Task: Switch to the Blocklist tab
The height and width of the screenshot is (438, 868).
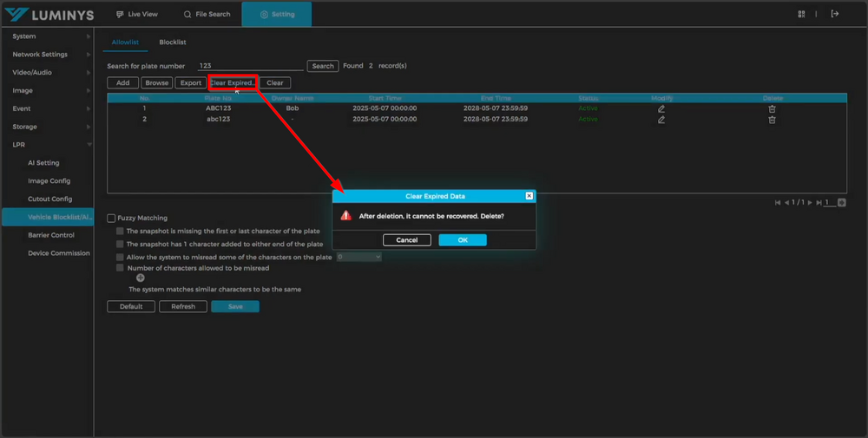Action: [173, 42]
